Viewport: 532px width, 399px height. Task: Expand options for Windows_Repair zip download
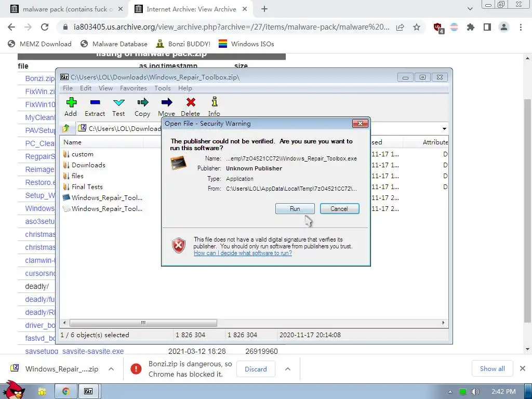(111, 369)
